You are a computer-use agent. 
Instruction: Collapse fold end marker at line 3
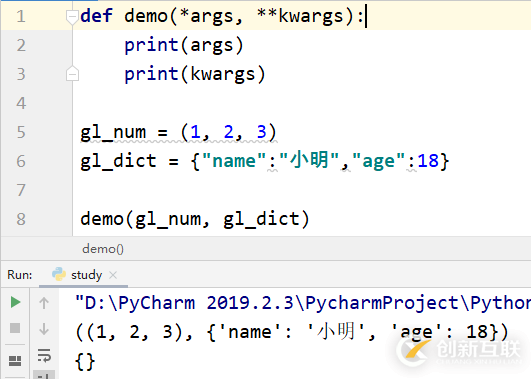(x=72, y=74)
